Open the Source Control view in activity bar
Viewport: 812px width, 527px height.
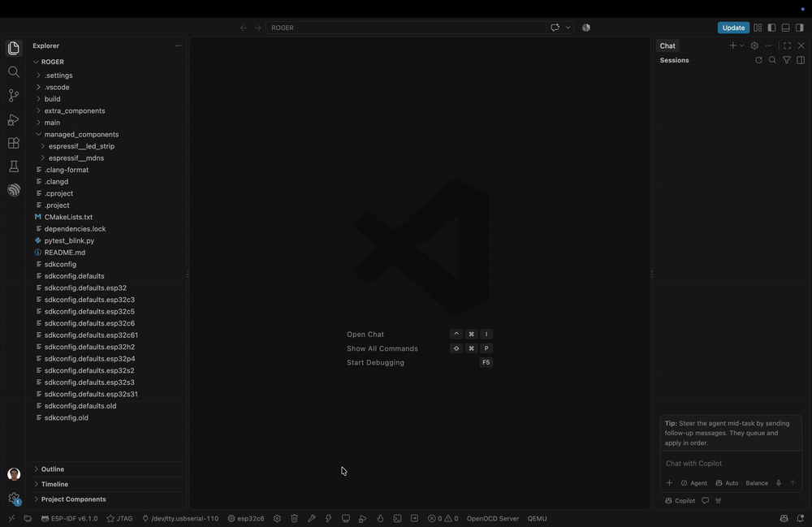click(x=14, y=95)
